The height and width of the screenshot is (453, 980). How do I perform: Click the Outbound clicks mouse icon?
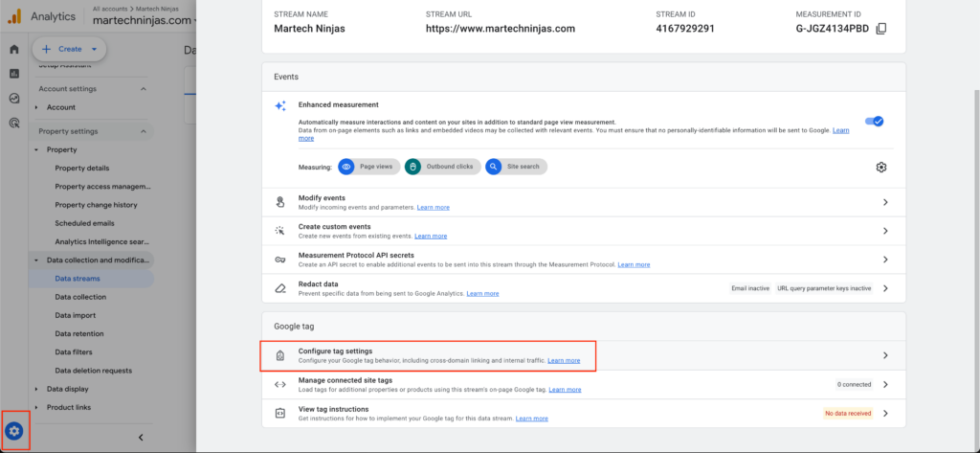coord(412,167)
